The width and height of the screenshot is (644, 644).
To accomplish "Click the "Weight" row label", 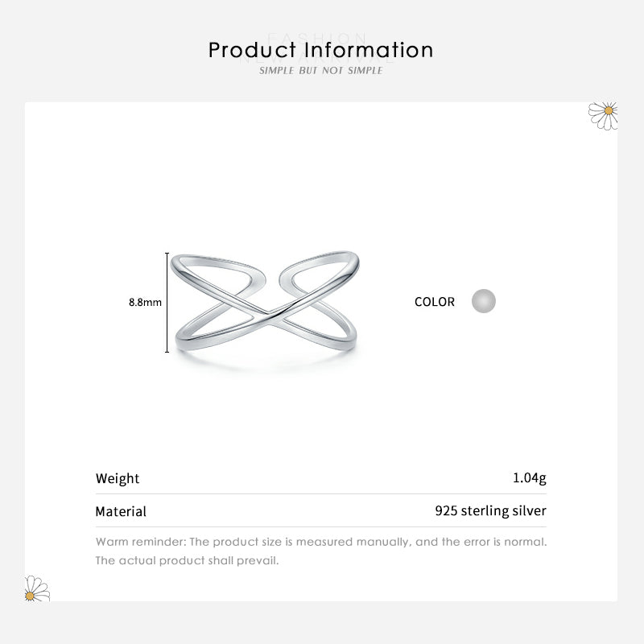I will point(118,478).
